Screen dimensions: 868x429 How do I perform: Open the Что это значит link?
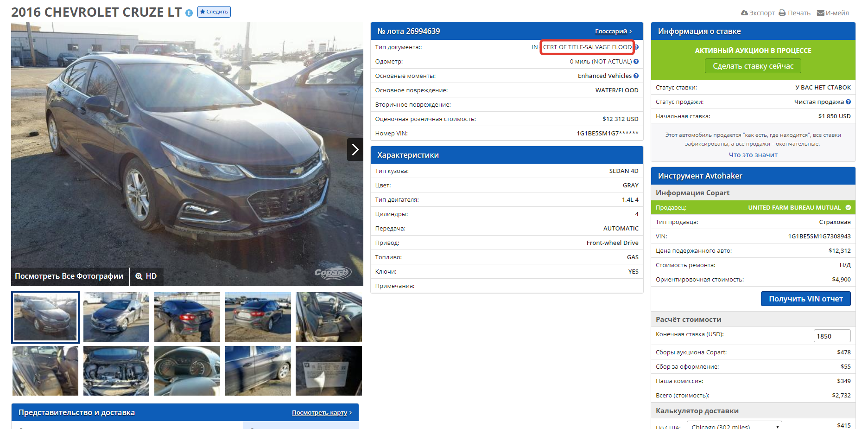pyautogui.click(x=753, y=155)
